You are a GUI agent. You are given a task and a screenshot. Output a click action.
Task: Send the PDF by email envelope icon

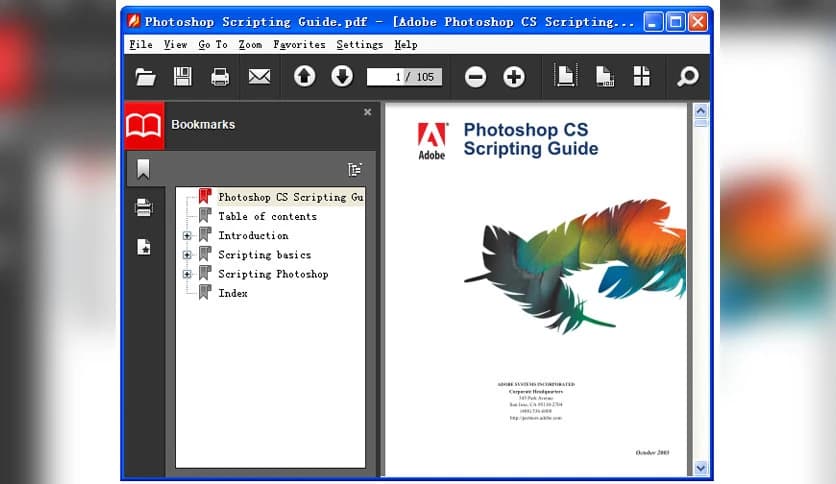259,77
